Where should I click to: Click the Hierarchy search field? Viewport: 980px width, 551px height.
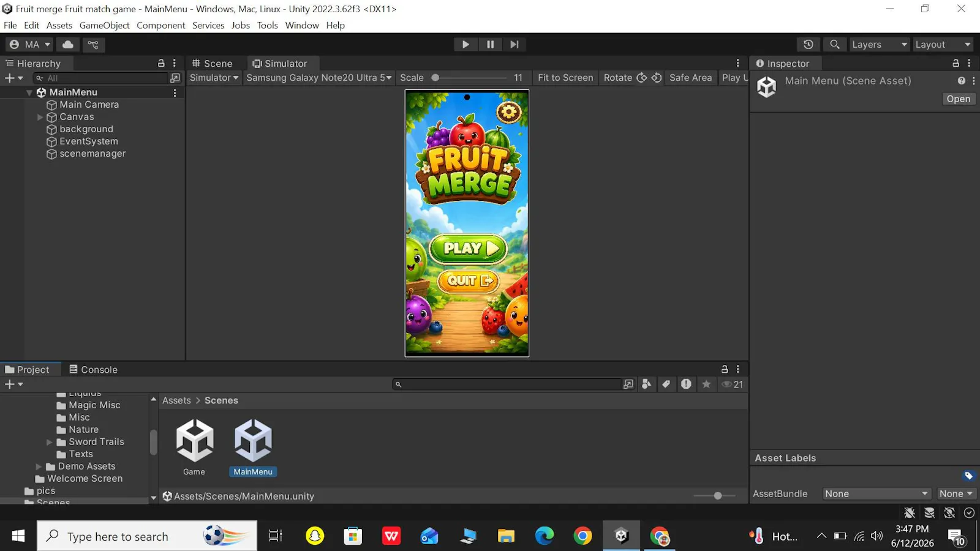tap(100, 78)
